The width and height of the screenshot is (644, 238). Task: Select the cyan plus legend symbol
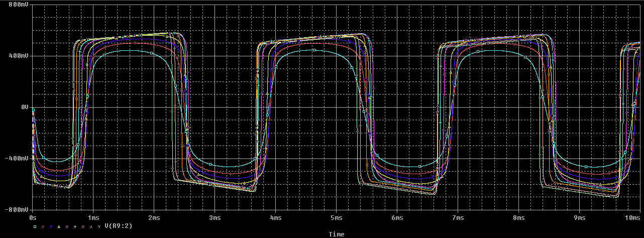tap(75, 226)
